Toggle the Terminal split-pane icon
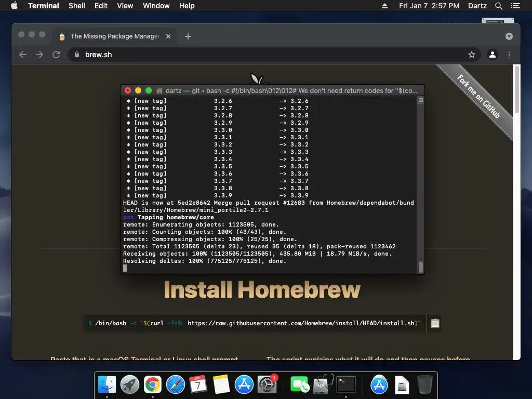 [421, 100]
